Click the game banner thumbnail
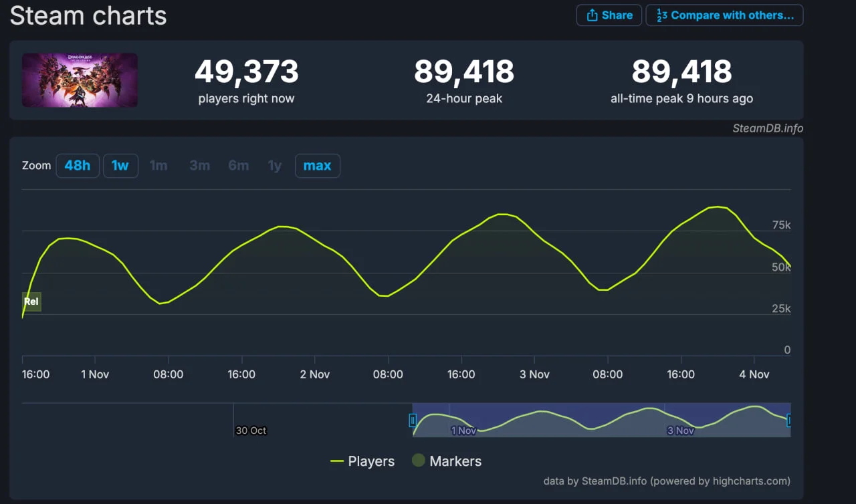This screenshot has height=504, width=856. (80, 80)
